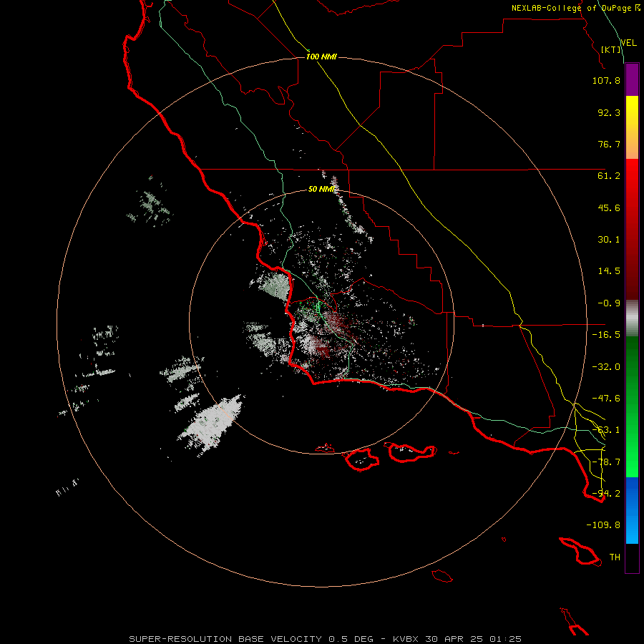The height and width of the screenshot is (644, 644).
Task: Click the 76.7 value on the velocity scale
Action: coord(609,144)
